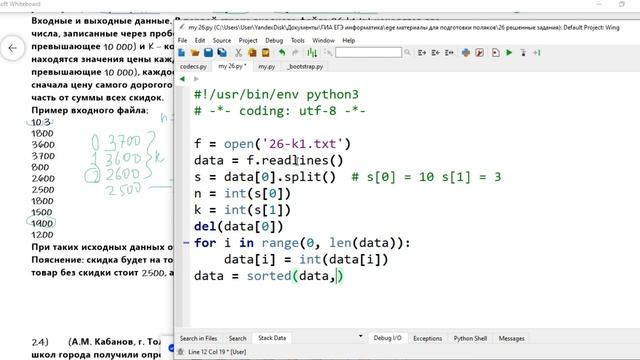Click the Outdent lines toolbar icon
The width and height of the screenshot is (640, 360).
coord(436,52)
